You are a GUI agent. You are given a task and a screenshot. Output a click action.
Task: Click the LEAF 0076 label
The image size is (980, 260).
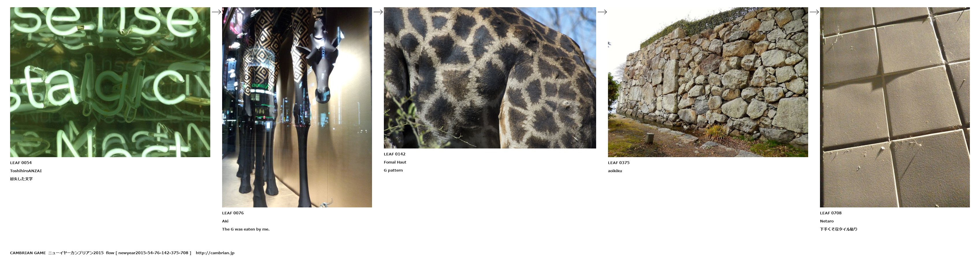click(x=233, y=213)
